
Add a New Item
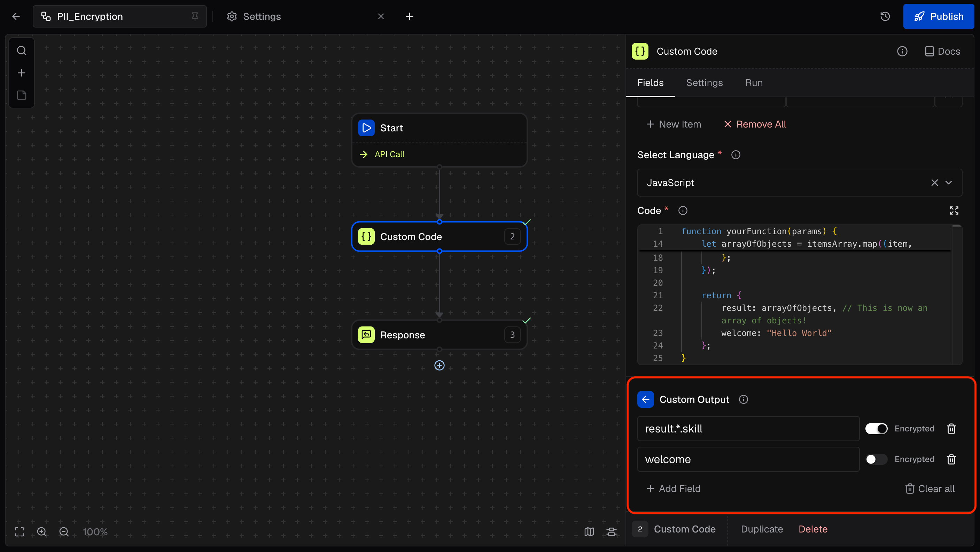pyautogui.click(x=674, y=124)
